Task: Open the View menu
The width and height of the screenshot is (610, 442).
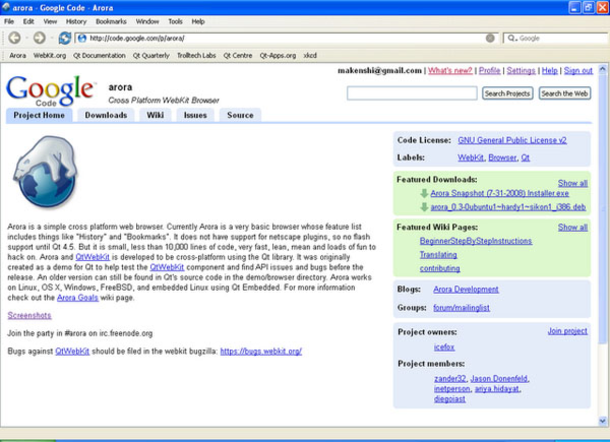Action: click(x=50, y=21)
